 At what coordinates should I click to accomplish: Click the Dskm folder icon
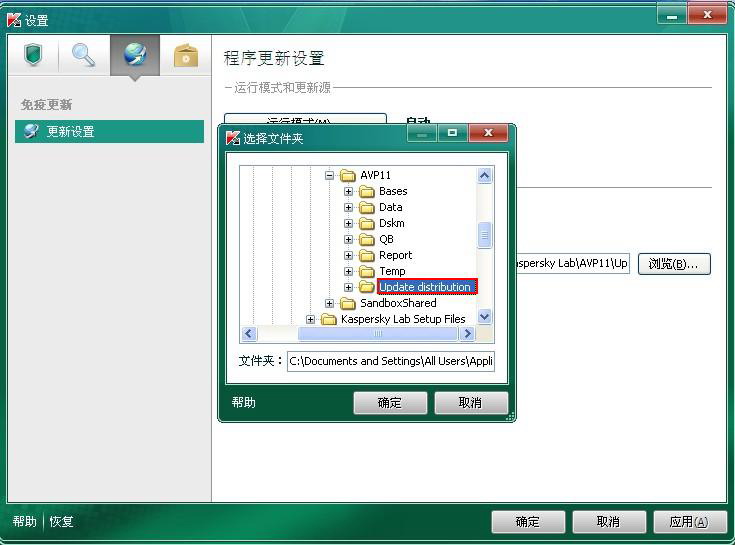[x=367, y=223]
